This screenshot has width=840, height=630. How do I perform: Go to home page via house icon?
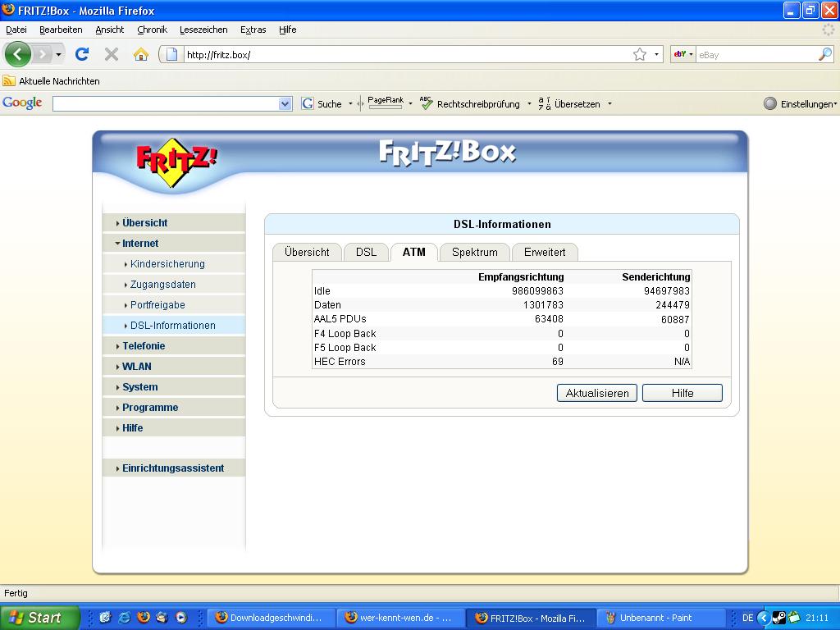[x=141, y=54]
